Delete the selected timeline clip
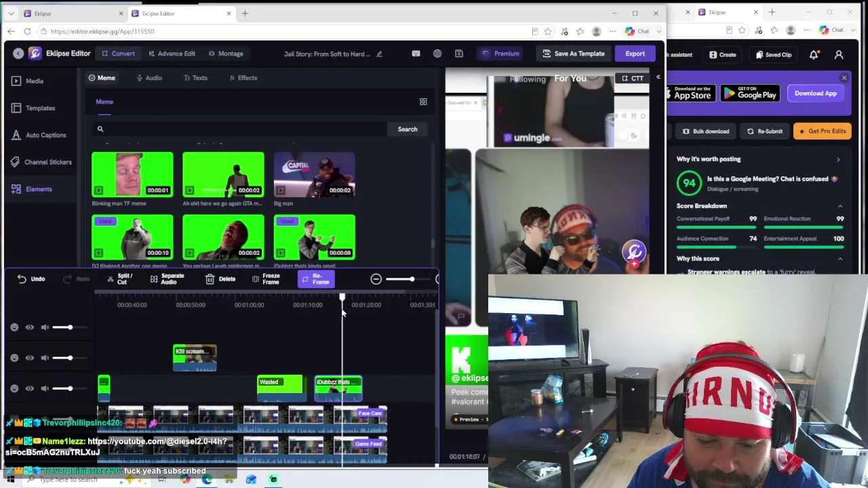The width and height of the screenshot is (868, 488). pyautogui.click(x=220, y=279)
